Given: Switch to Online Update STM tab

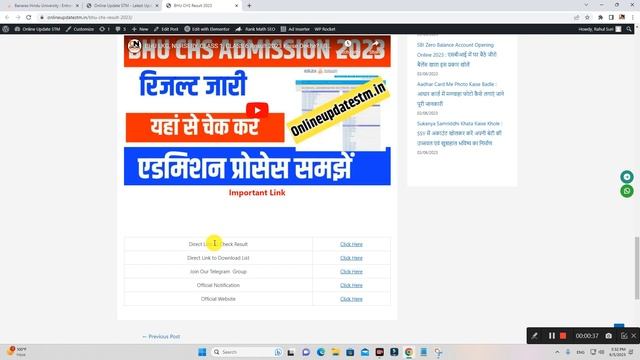Looking at the screenshot, I should [x=122, y=6].
